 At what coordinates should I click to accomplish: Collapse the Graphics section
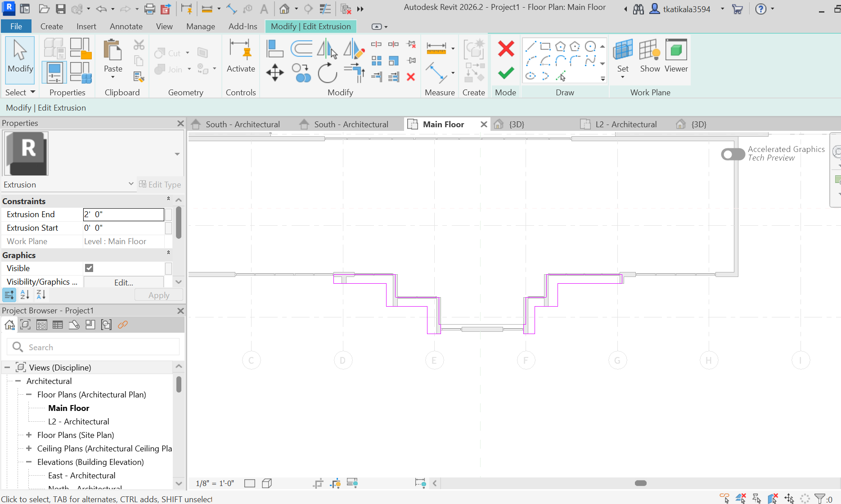169,253
